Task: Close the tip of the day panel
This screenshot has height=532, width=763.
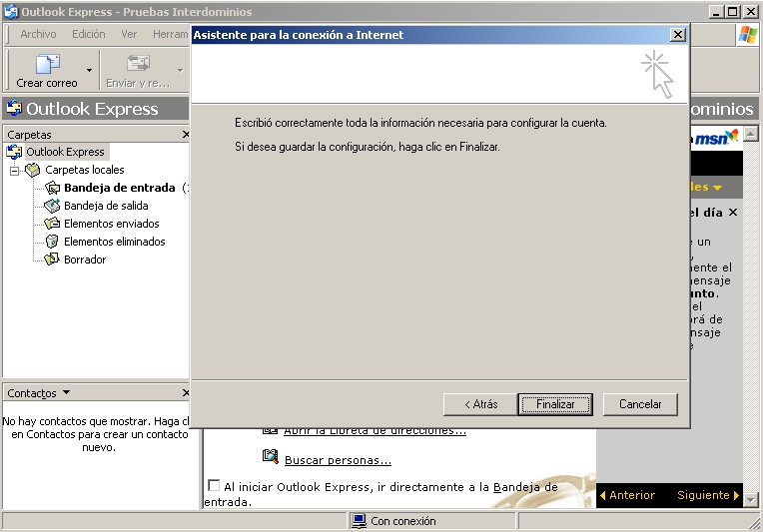Action: coord(733,213)
